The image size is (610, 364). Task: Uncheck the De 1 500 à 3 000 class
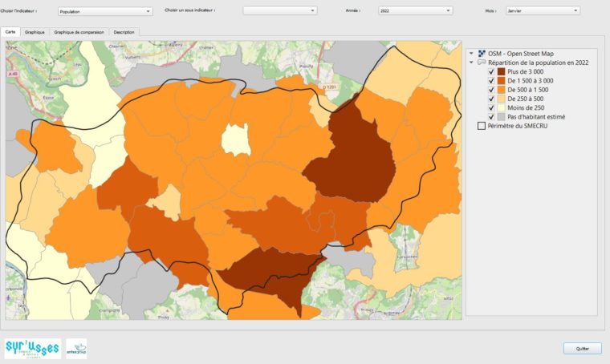pos(491,81)
